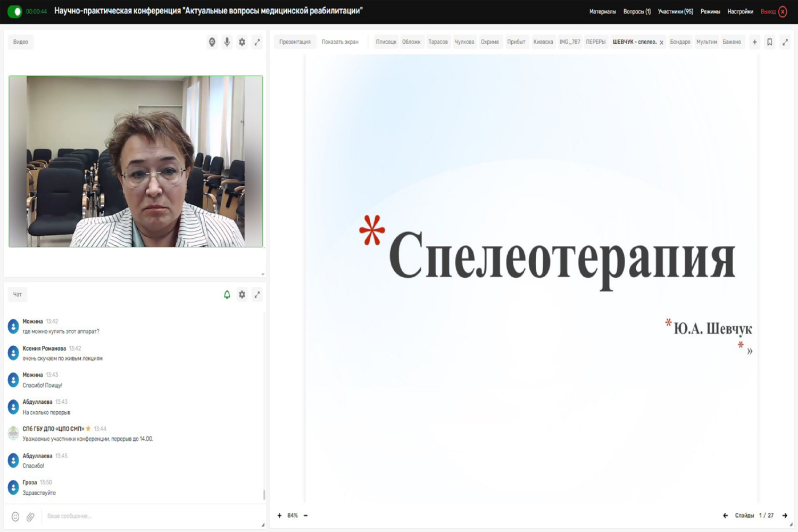The image size is (798, 532).
Task: Open emoji picker in chat
Action: (x=15, y=517)
